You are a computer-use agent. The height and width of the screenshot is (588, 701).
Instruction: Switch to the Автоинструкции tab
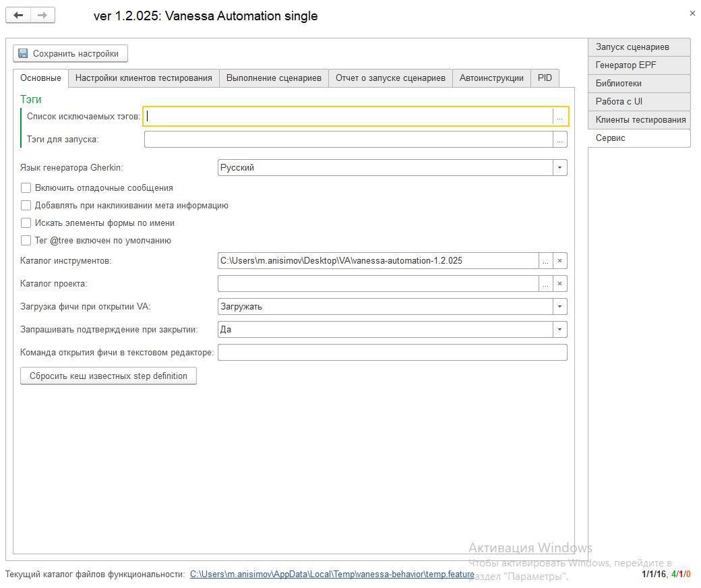(491, 78)
